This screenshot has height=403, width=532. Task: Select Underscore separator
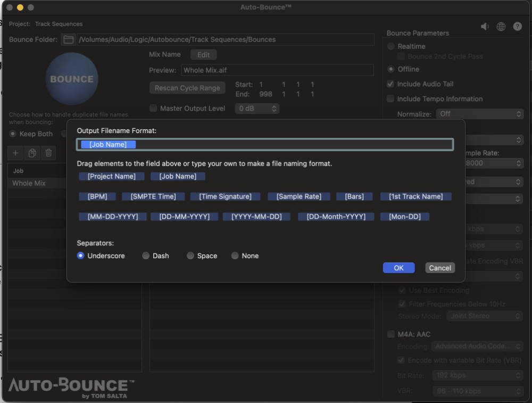[x=80, y=256]
